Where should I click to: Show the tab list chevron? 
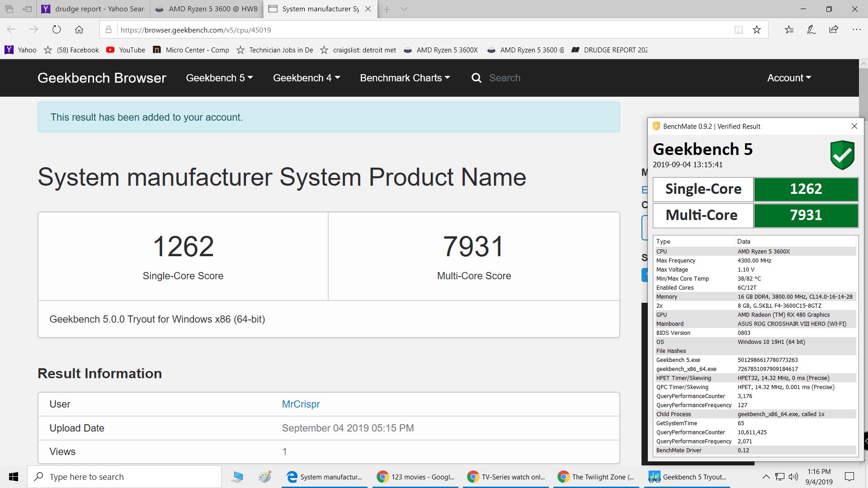click(404, 9)
